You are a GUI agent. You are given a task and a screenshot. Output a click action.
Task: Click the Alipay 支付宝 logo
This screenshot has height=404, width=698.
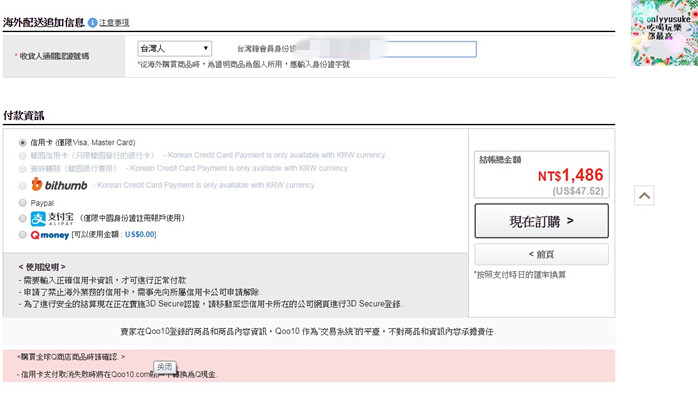[x=52, y=218]
